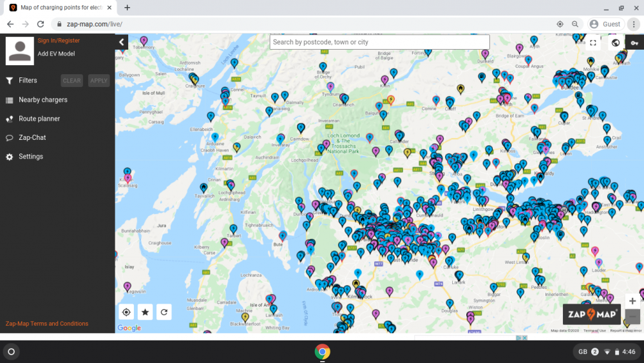
Task: Click the GB keyboard layout indicator
Action: [582, 352]
